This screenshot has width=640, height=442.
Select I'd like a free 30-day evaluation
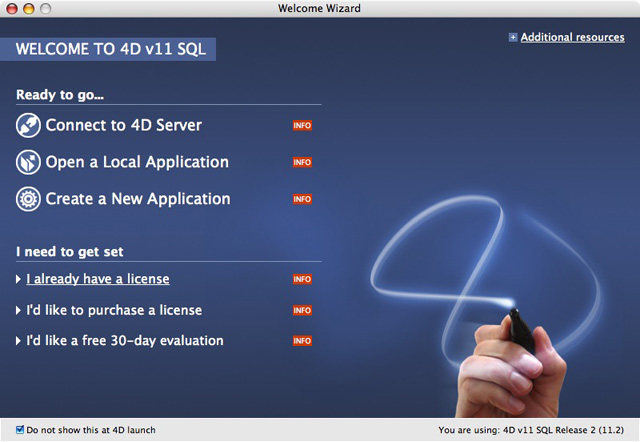pyautogui.click(x=125, y=341)
